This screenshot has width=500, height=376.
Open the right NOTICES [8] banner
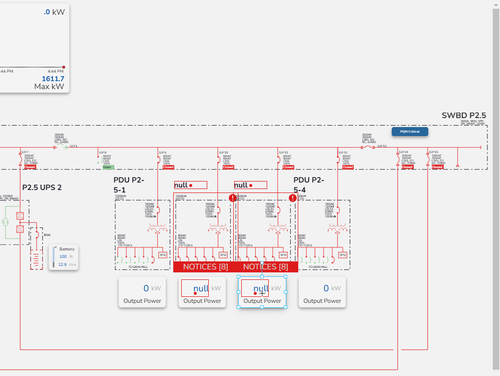click(266, 267)
